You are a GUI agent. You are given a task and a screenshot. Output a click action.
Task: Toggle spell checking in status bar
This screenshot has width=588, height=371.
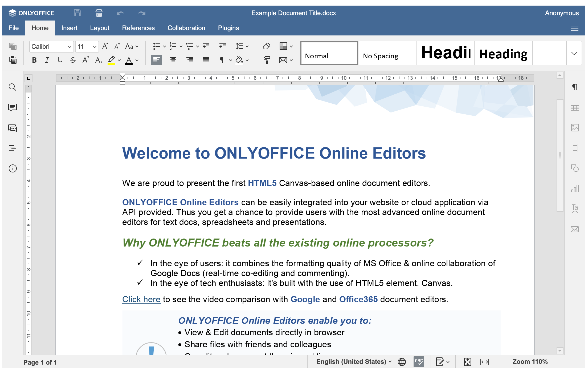pos(419,362)
